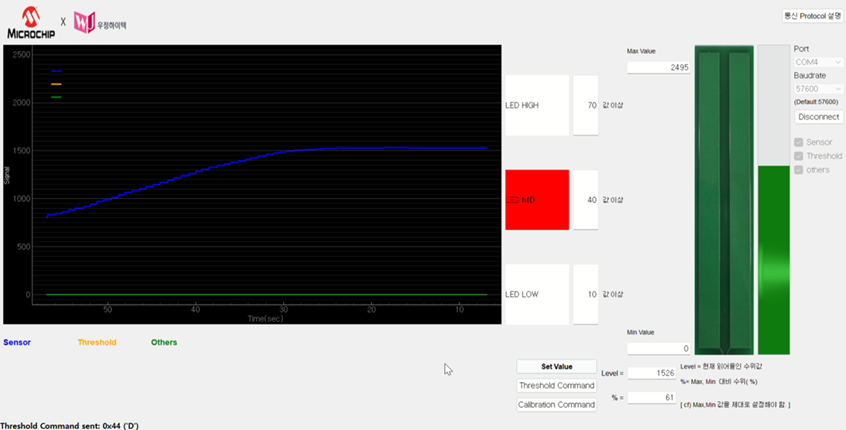846x430 pixels.
Task: Open the COM4 port dropdown
Action: [x=818, y=62]
